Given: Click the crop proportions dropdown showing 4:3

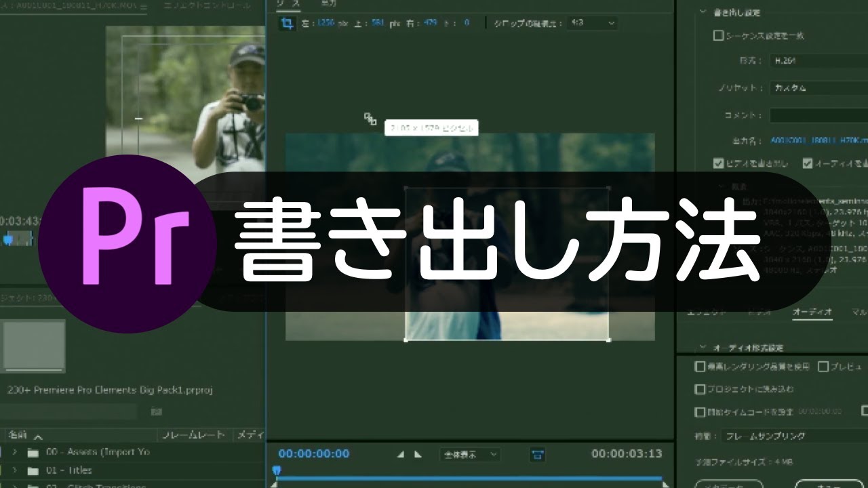Looking at the screenshot, I should (592, 23).
